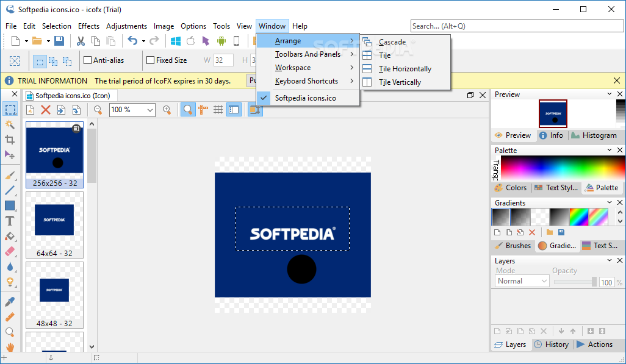The height and width of the screenshot is (364, 626).
Task: Click the Copy icon in main toolbar
Action: (96, 41)
